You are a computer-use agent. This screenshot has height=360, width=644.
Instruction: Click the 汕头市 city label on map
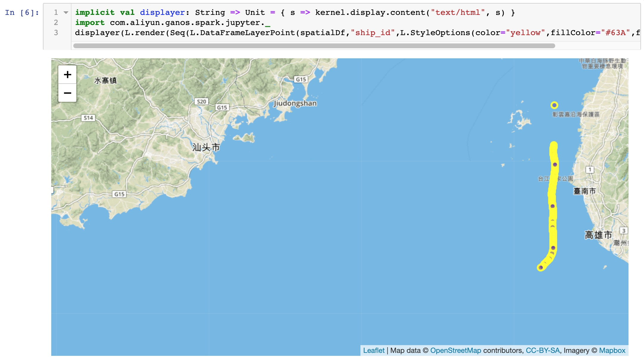click(x=206, y=147)
